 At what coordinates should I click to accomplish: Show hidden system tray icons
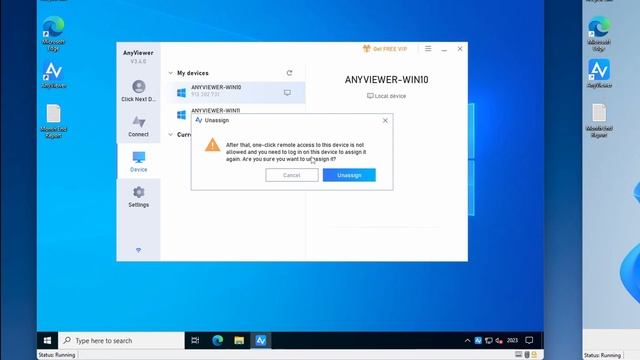point(467,340)
